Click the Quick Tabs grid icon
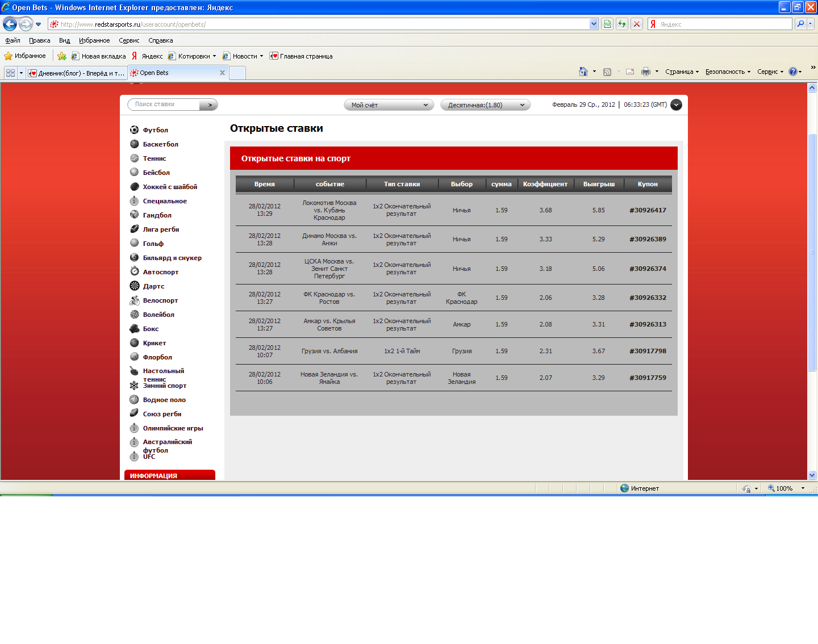Screen dimensions: 818x644 tap(10, 73)
